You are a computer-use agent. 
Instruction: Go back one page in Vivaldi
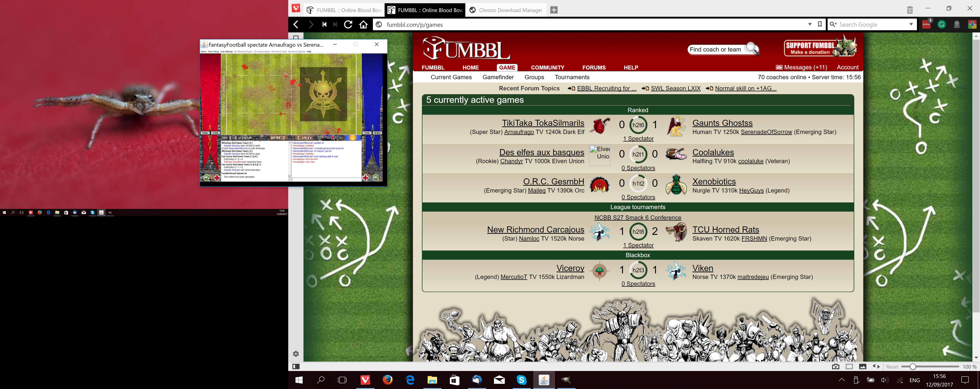[x=296, y=24]
